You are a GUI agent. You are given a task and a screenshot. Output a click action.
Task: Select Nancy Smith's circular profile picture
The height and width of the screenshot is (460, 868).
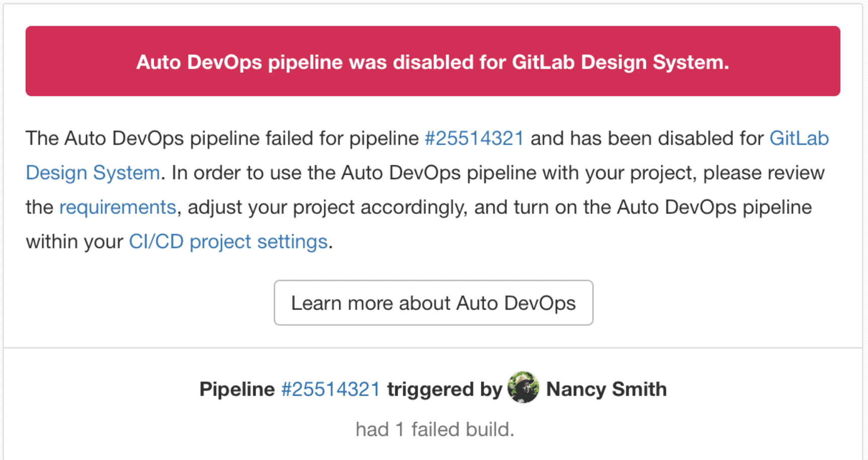point(523,389)
